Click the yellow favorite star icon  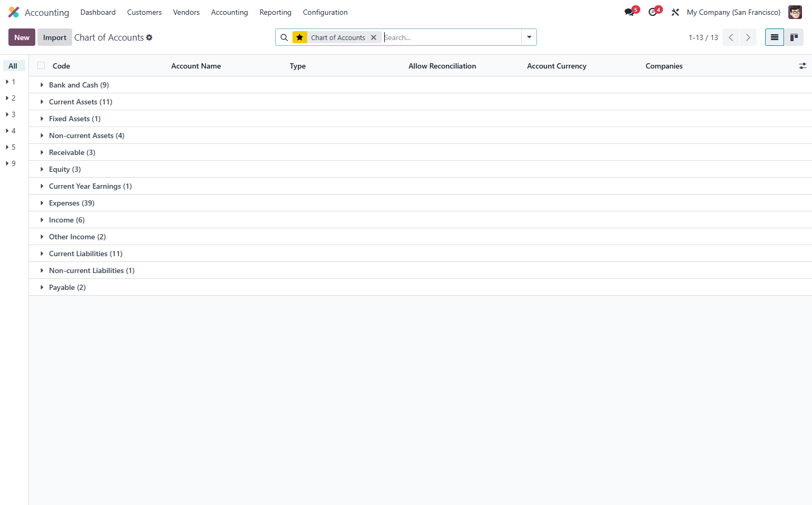click(x=300, y=37)
